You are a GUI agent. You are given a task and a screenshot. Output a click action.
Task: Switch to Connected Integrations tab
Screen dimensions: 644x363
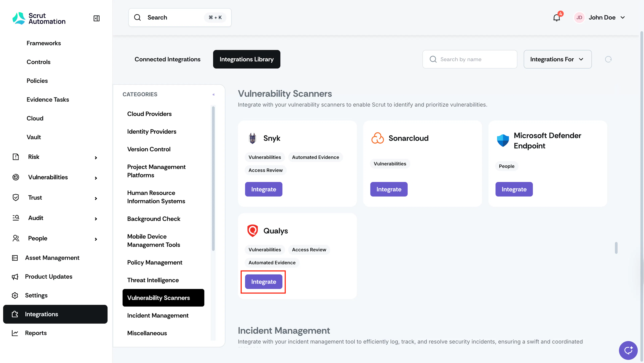[x=168, y=59]
